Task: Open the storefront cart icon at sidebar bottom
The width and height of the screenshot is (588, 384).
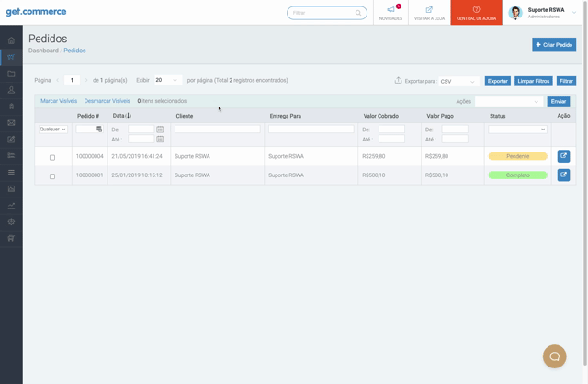Action: pyautogui.click(x=11, y=238)
